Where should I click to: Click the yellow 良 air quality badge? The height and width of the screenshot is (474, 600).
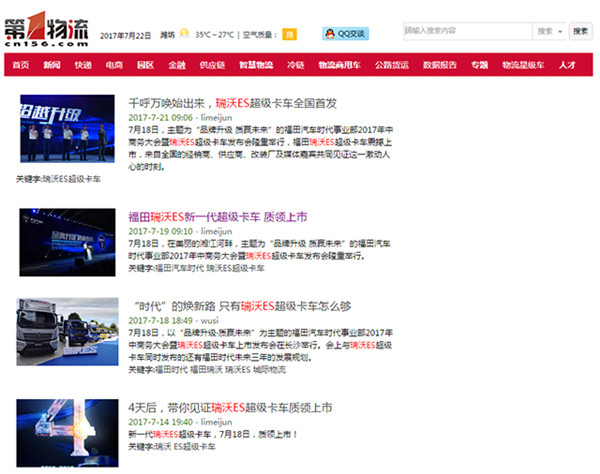(x=290, y=34)
